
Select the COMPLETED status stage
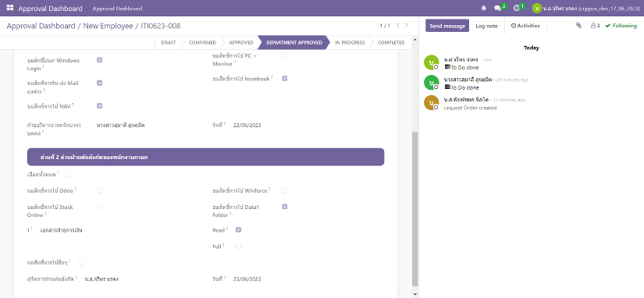coord(391,42)
